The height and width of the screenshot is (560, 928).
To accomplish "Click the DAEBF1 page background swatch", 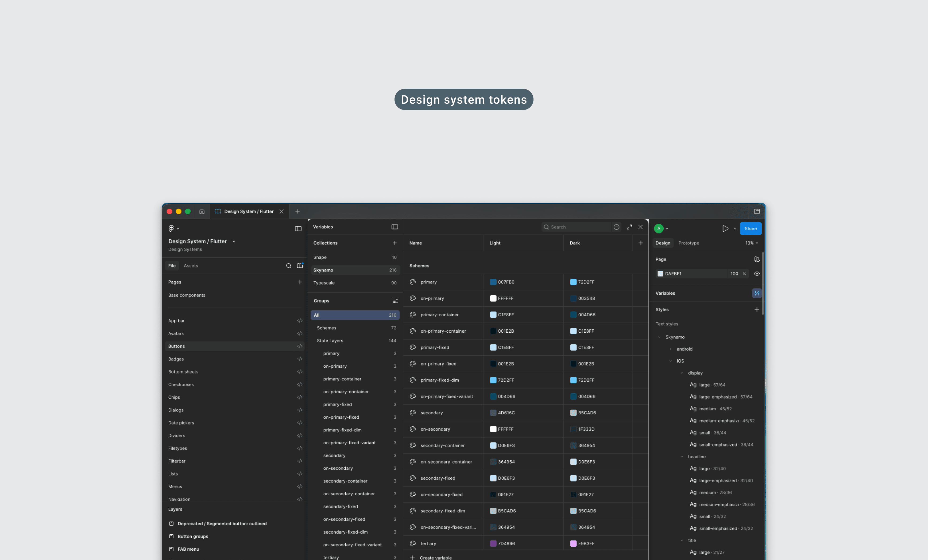I will [x=660, y=274].
